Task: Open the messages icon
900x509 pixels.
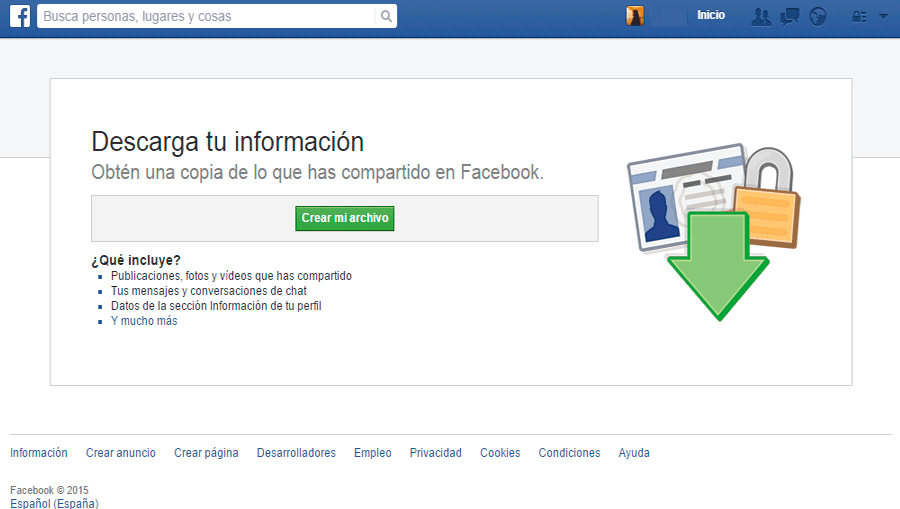Action: [790, 17]
